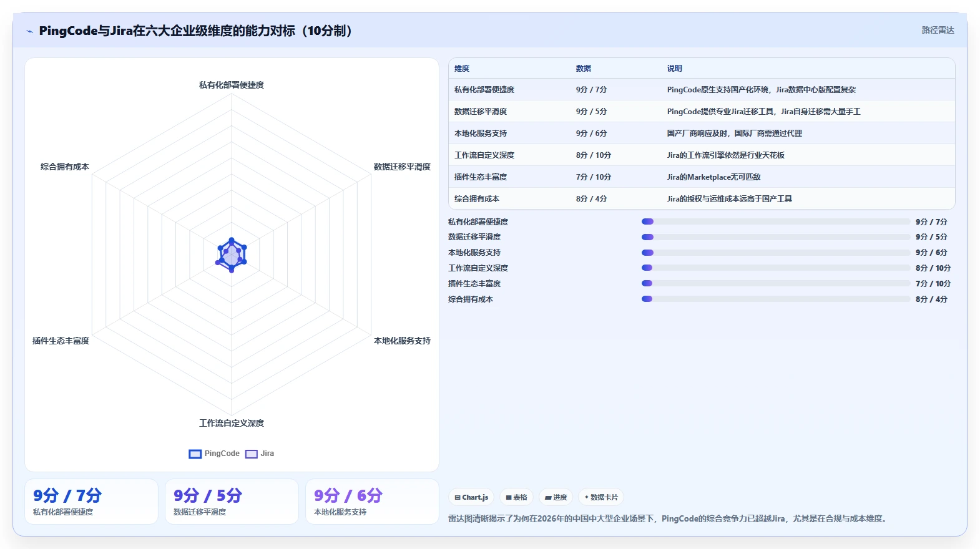Viewport: 980px width, 549px height.
Task: Click the 数据迁移平滑度 radar axis label
Action: (x=402, y=167)
